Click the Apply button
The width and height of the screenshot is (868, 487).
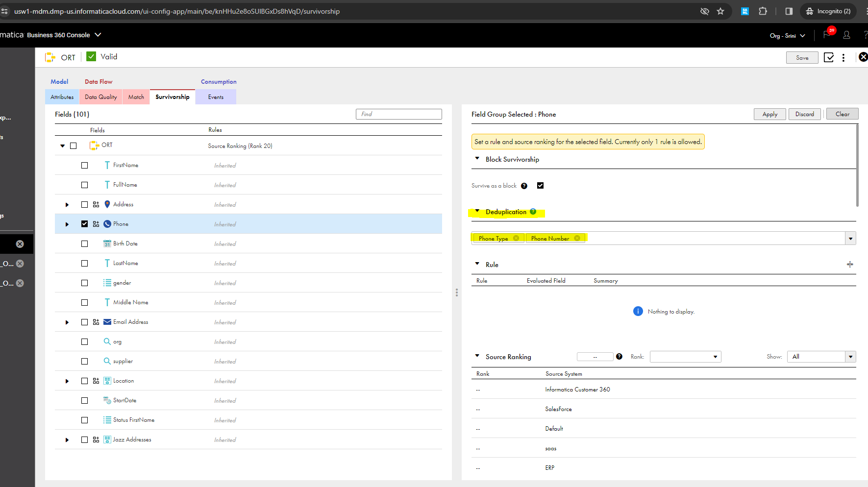point(769,114)
